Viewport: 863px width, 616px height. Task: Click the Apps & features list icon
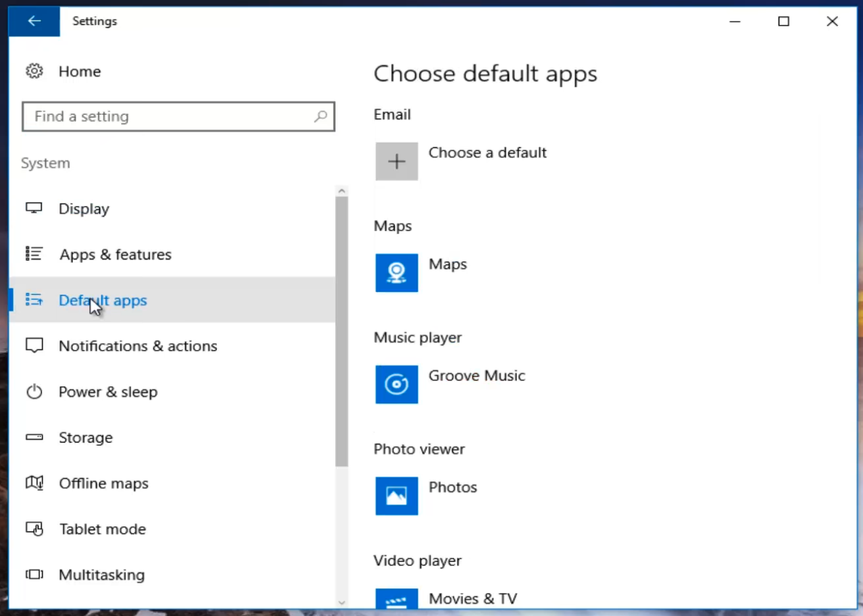[34, 254]
